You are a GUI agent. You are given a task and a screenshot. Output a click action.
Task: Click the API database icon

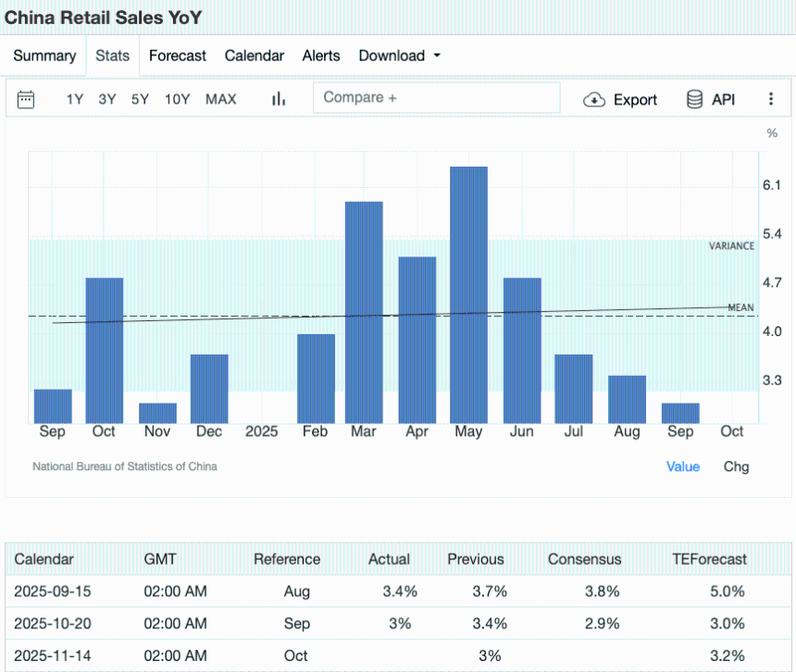pos(694,100)
